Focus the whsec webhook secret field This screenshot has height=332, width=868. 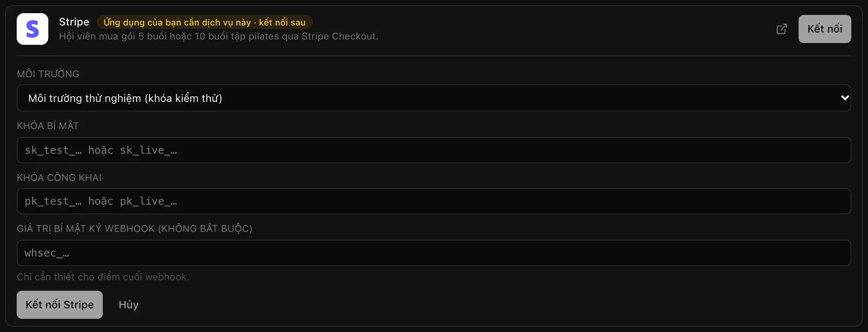(434, 253)
